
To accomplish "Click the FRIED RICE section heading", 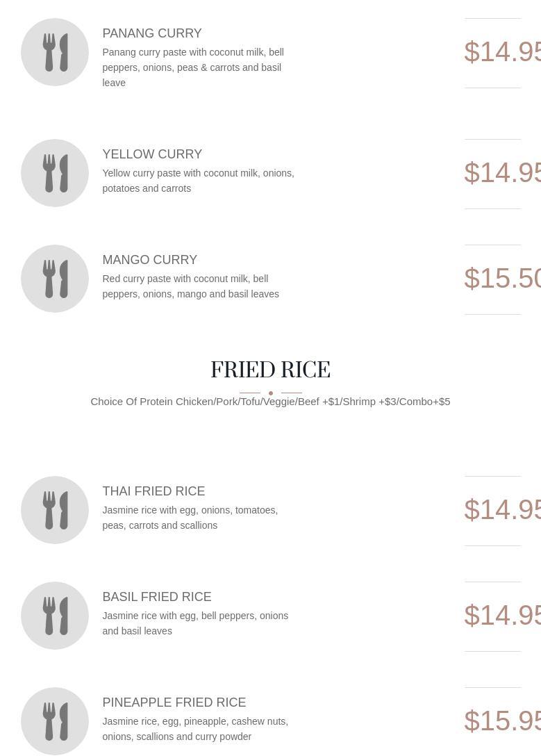I will pos(270,370).
